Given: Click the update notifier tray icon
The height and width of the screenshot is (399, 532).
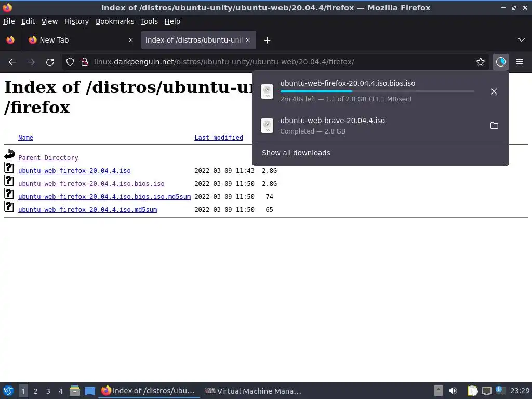Looking at the screenshot, I should coord(500,390).
